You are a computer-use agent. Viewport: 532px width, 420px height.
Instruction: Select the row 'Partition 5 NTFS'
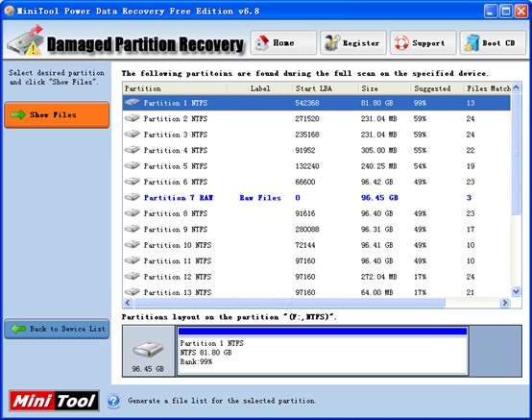(317, 166)
